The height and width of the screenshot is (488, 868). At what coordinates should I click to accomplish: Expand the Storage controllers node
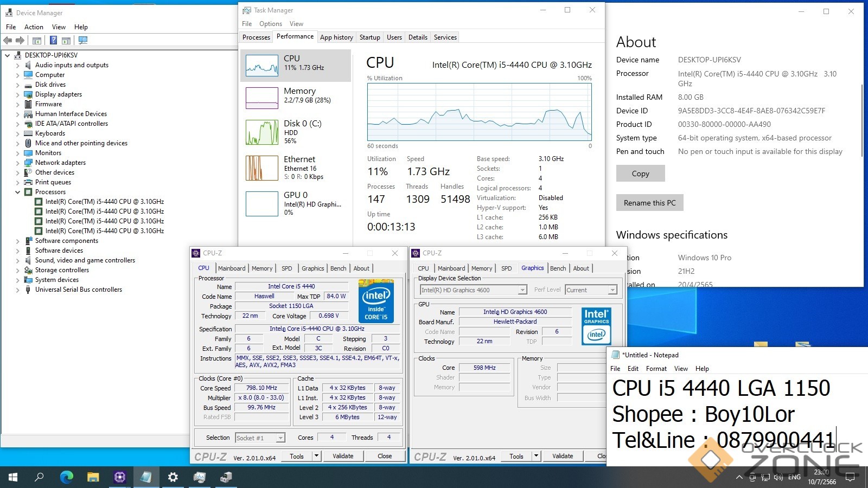pyautogui.click(x=17, y=270)
